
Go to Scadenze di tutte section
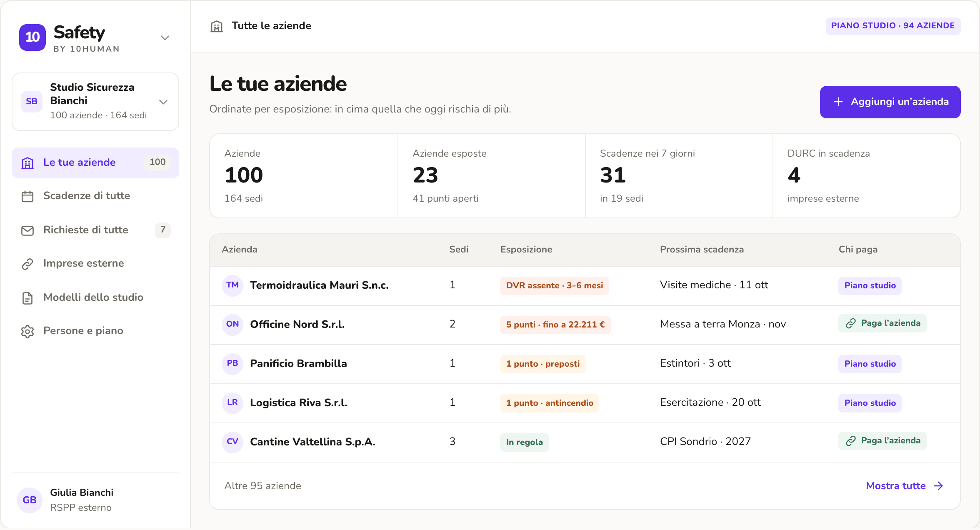point(95,196)
